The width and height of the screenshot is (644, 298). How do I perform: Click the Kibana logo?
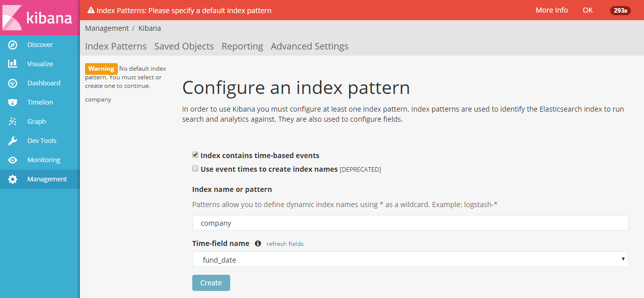pyautogui.click(x=39, y=18)
